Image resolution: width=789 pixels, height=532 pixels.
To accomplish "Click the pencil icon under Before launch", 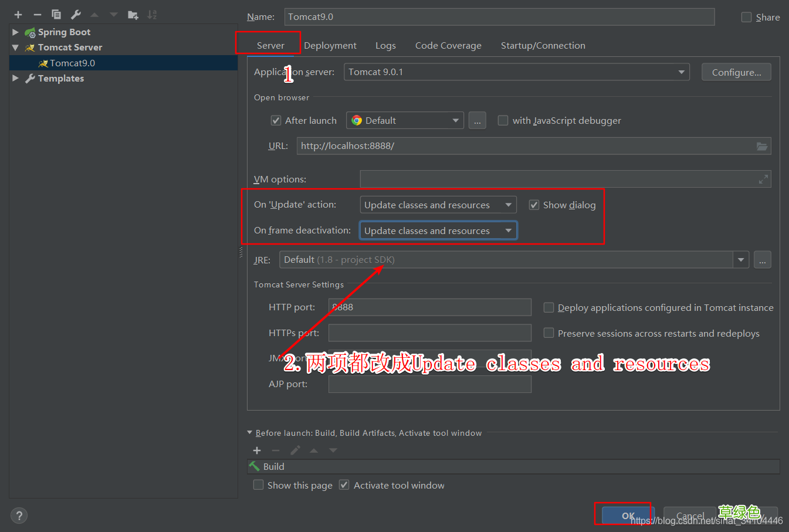I will [x=294, y=450].
